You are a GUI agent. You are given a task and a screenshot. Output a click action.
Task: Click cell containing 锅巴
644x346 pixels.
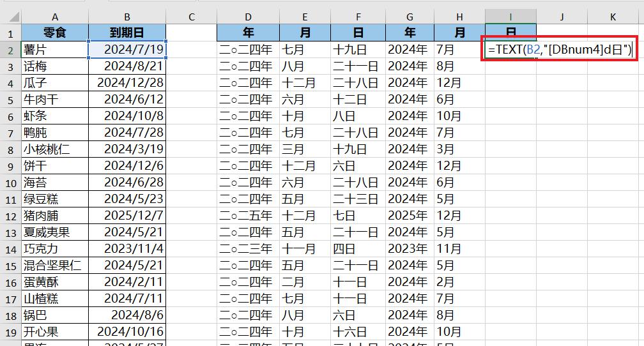coord(55,315)
